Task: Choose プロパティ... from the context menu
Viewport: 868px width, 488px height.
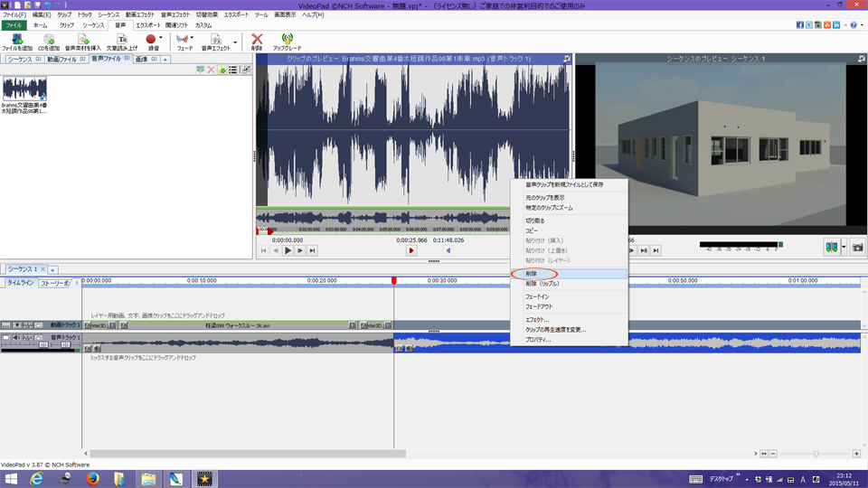Action: [x=569, y=340]
